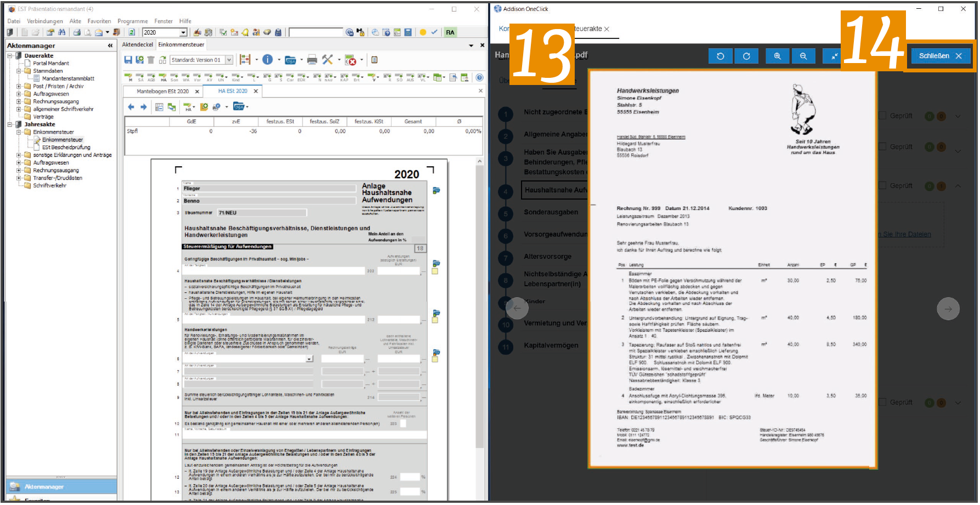Open the Favoriten menu
The width and height of the screenshot is (980, 505).
tap(99, 21)
